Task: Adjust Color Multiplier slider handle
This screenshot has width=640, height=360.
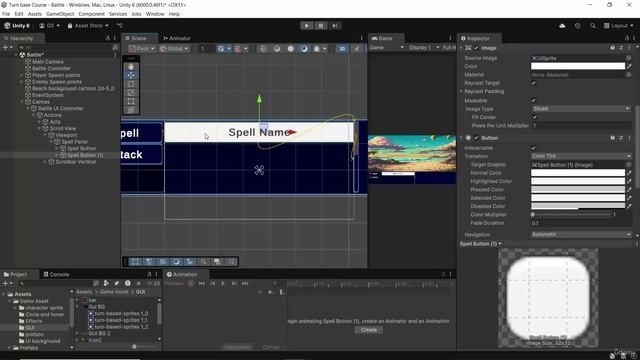Action: (x=533, y=215)
